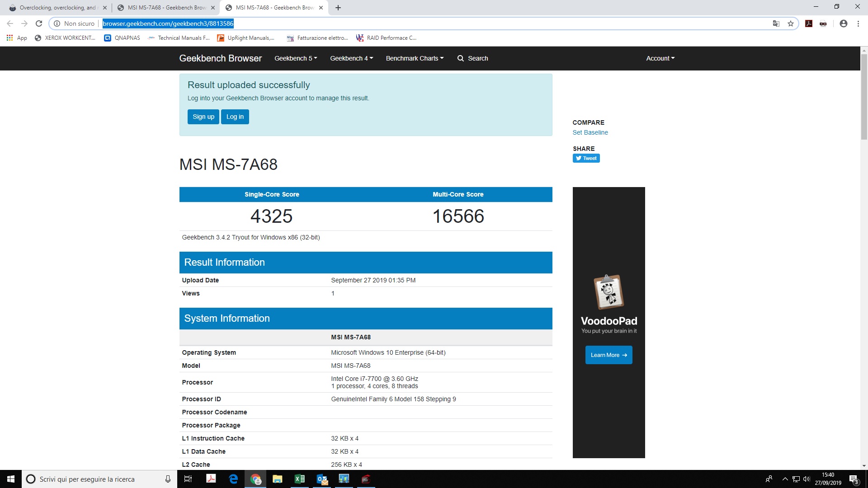The image size is (868, 488).
Task: Open the notification center icon
Action: coord(854,479)
